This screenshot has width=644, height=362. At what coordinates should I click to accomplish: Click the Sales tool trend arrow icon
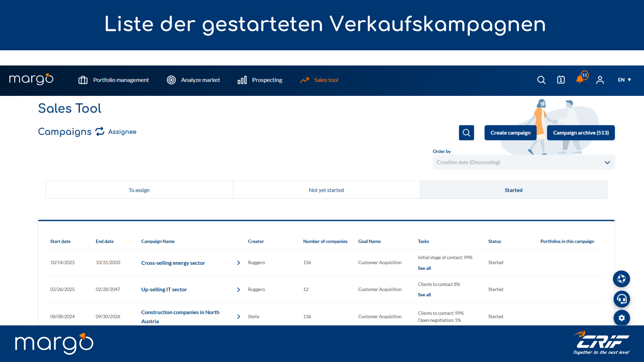click(305, 80)
